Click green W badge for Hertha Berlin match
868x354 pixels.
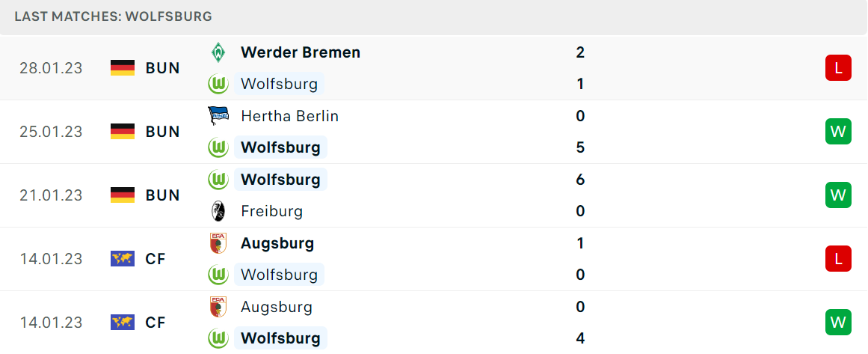[838, 132]
